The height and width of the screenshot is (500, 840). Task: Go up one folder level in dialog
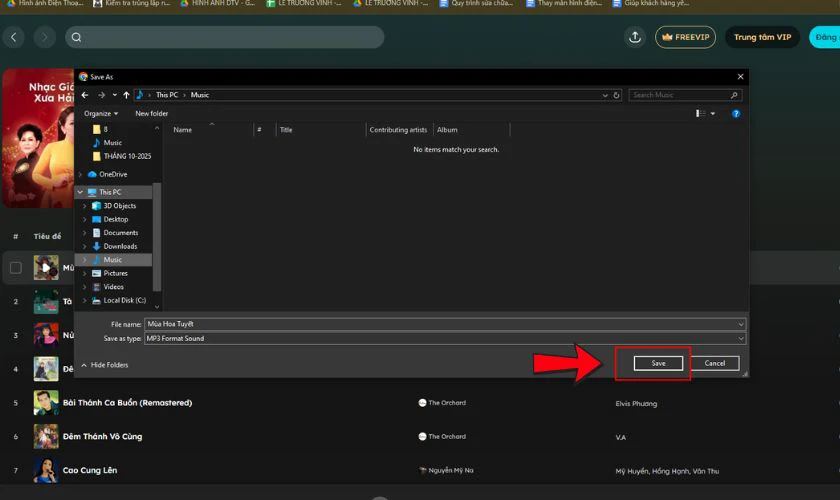pos(126,95)
